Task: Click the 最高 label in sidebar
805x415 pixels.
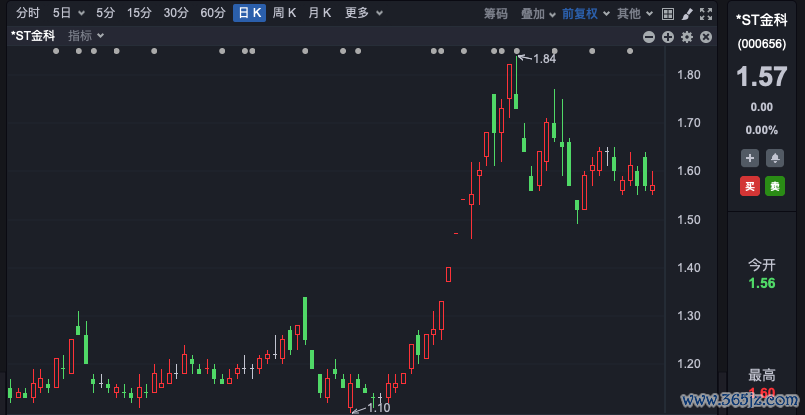Action: [x=762, y=375]
